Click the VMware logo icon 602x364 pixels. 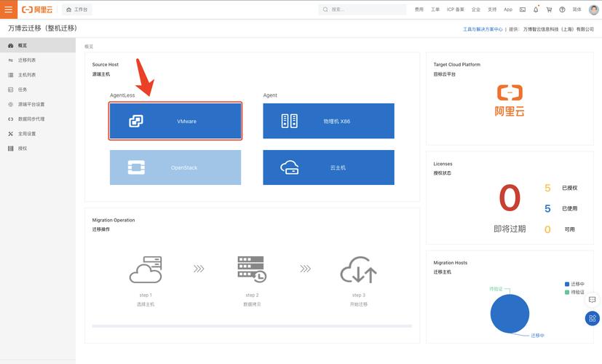pyautogui.click(x=136, y=121)
